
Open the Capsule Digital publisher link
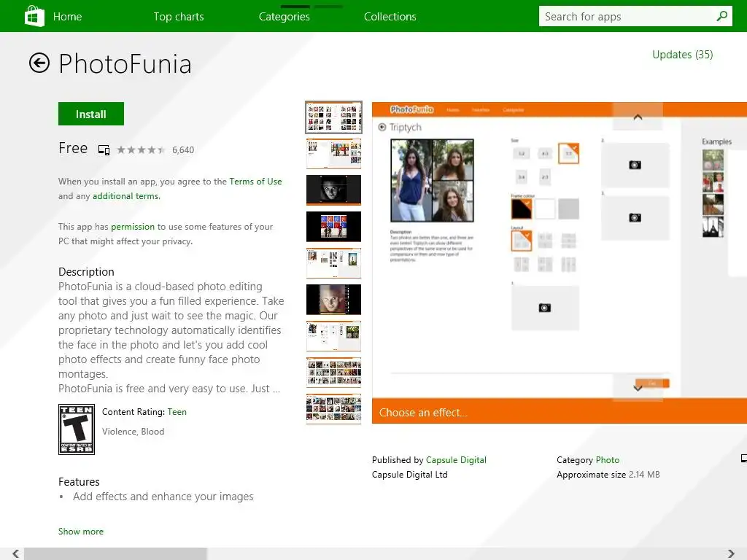click(456, 460)
